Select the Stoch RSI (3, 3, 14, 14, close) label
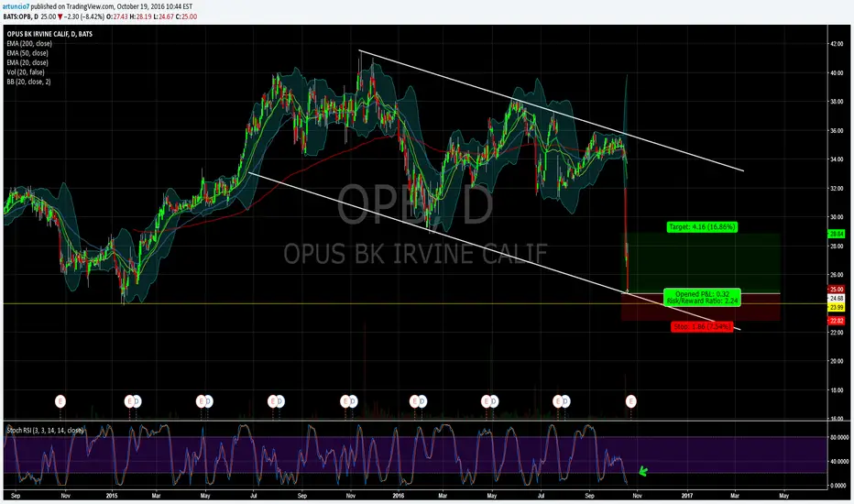The width and height of the screenshot is (854, 504). click(x=45, y=431)
